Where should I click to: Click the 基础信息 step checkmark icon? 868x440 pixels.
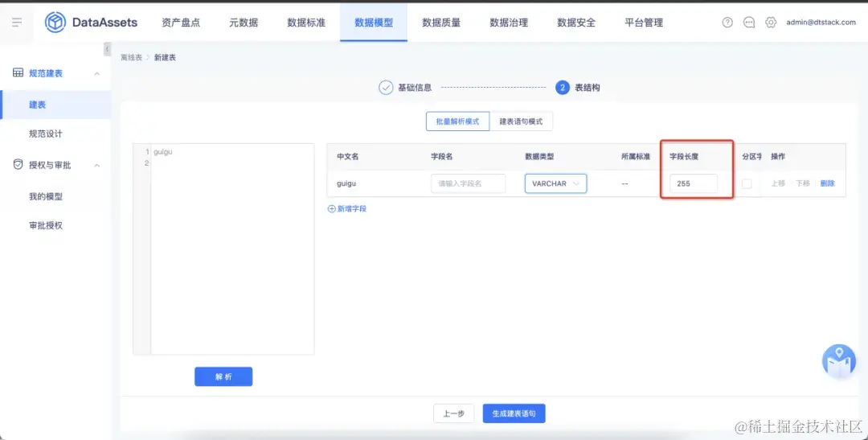point(386,88)
